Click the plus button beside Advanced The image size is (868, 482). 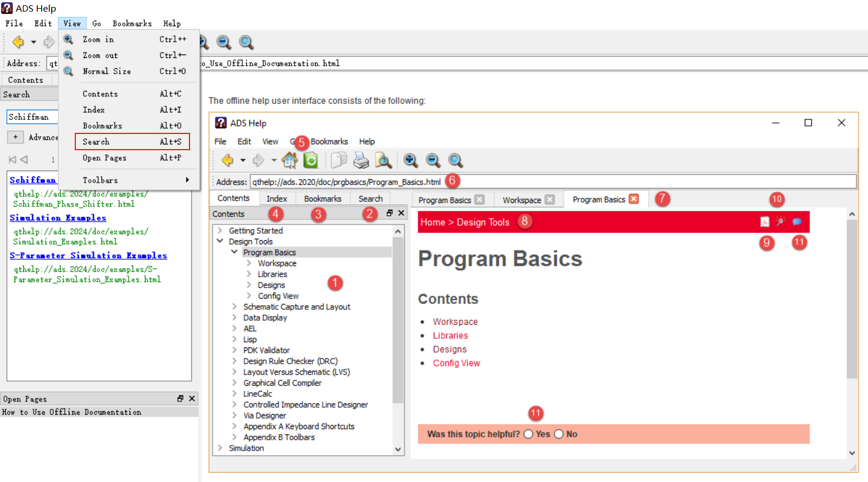click(15, 137)
